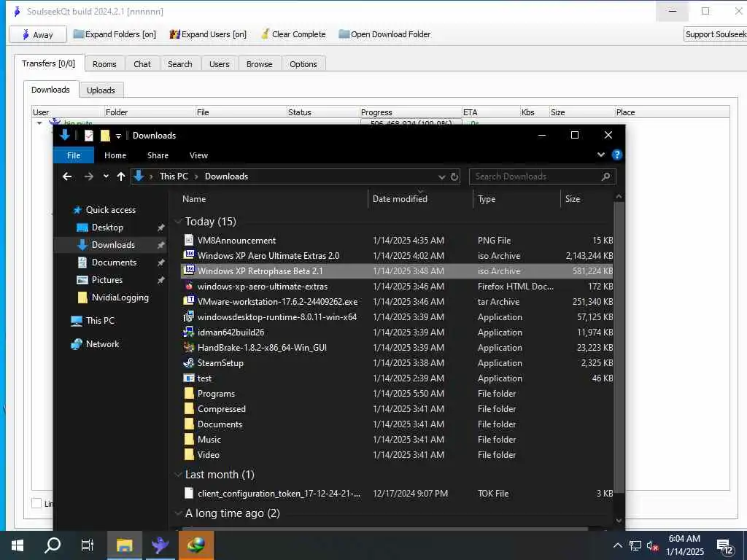747x560 pixels.
Task: Go back with the Explorer back arrow
Action: pos(67,176)
